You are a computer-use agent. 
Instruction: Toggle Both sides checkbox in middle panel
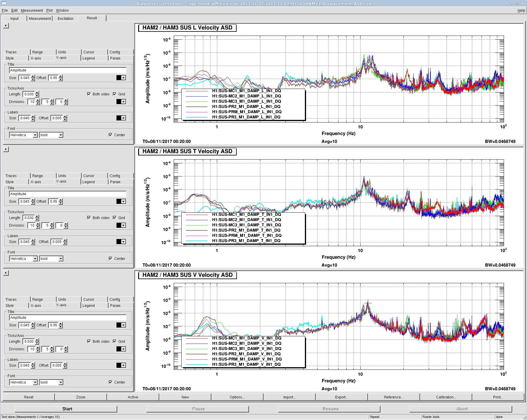click(x=89, y=218)
